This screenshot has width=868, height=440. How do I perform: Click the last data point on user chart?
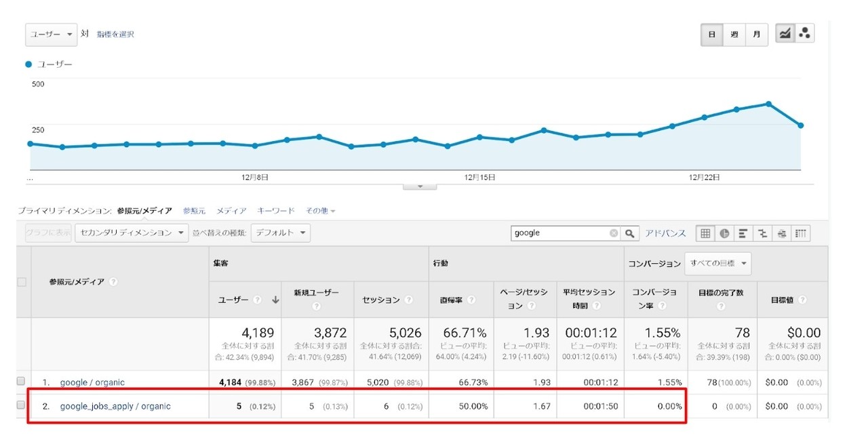[801, 125]
